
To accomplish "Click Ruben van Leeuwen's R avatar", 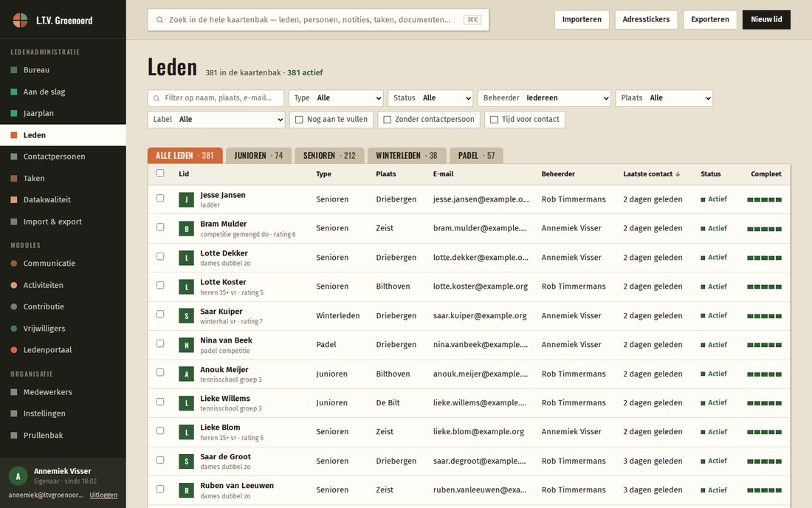I will pyautogui.click(x=187, y=490).
